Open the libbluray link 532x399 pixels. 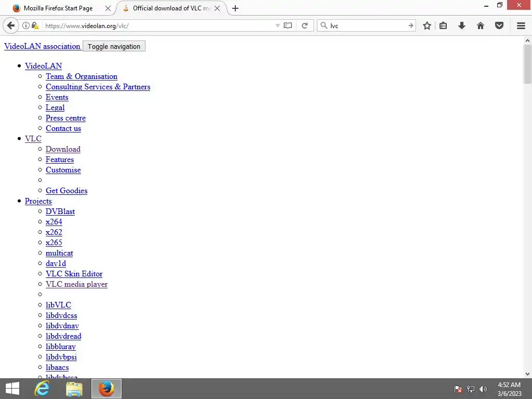point(61,347)
